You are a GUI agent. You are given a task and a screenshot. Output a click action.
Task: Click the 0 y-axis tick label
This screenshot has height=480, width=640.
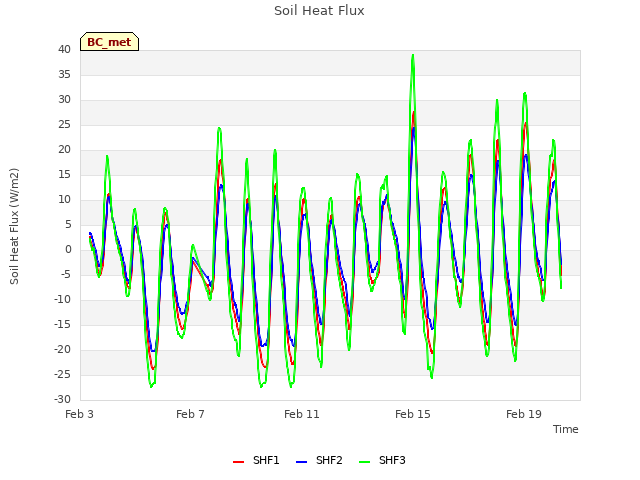pyautogui.click(x=68, y=250)
